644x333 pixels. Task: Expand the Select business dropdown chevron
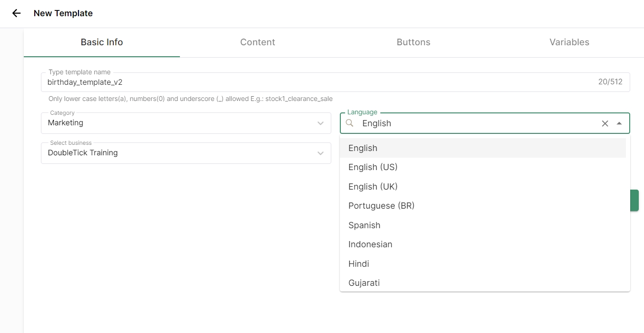click(x=320, y=153)
